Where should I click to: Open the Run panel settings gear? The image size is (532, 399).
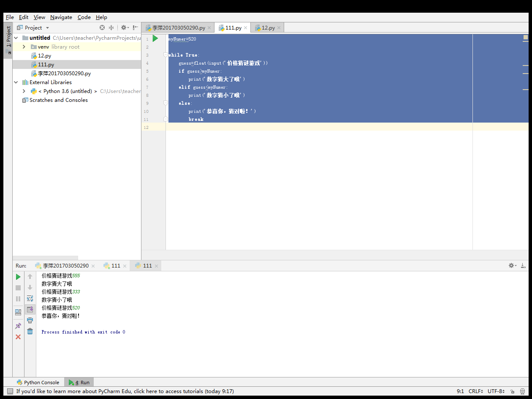[x=512, y=265]
